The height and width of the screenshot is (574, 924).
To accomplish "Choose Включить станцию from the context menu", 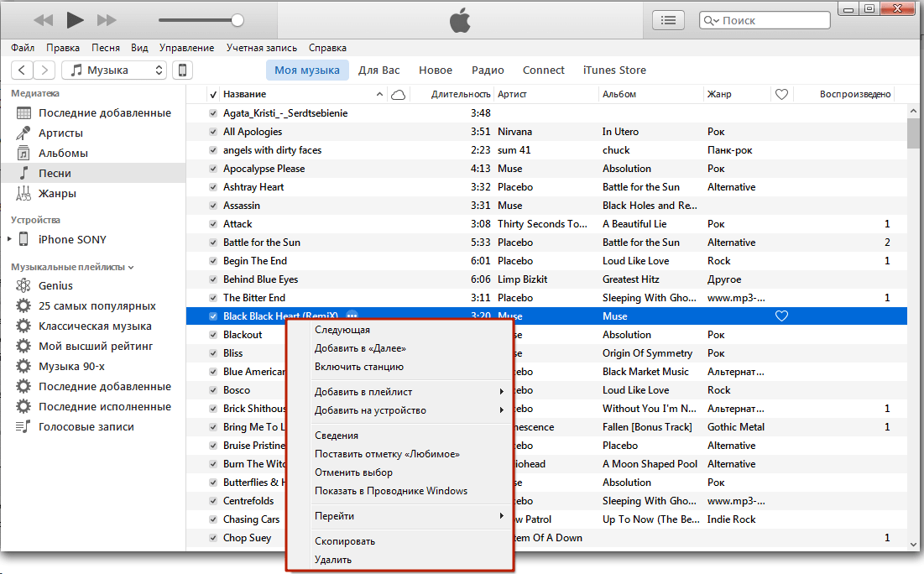I will (399, 367).
